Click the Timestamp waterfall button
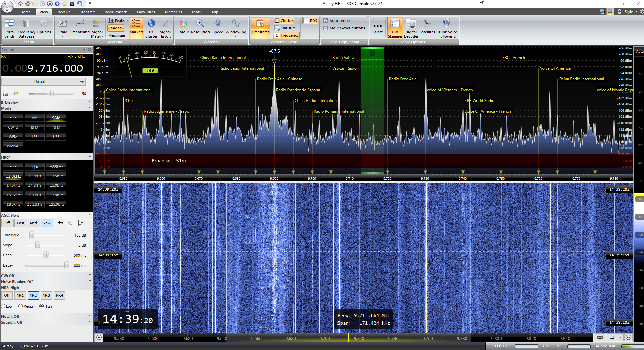This screenshot has width=644, height=350. pos(260,28)
